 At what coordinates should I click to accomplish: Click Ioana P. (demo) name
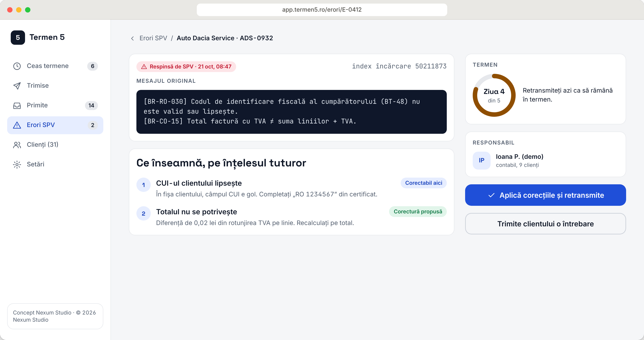pos(519,157)
